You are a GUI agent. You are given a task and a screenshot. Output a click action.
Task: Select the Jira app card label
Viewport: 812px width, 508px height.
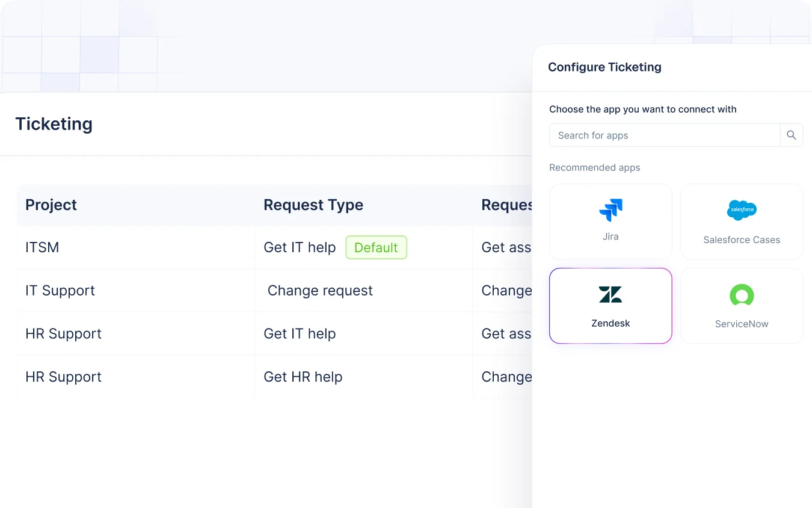tap(611, 237)
